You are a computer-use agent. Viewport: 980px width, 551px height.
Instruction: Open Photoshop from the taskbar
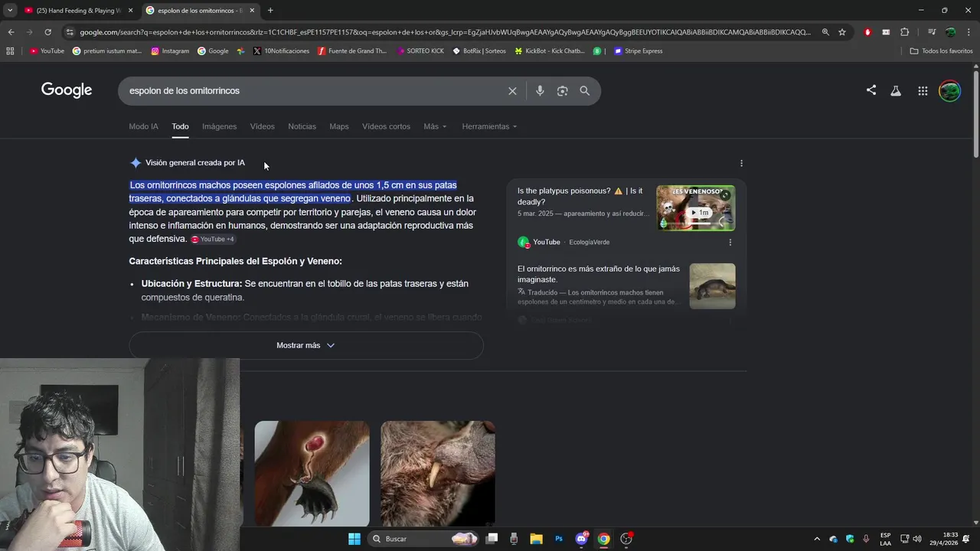(x=559, y=539)
